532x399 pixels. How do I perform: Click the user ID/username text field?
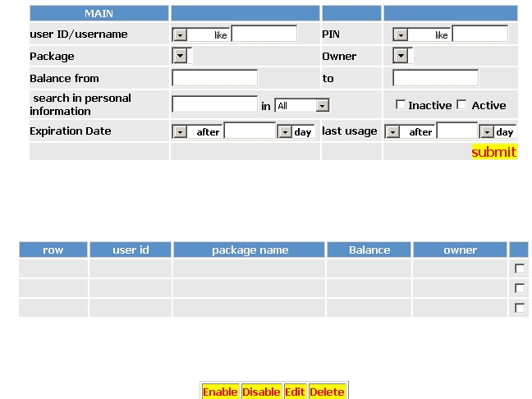point(264,34)
